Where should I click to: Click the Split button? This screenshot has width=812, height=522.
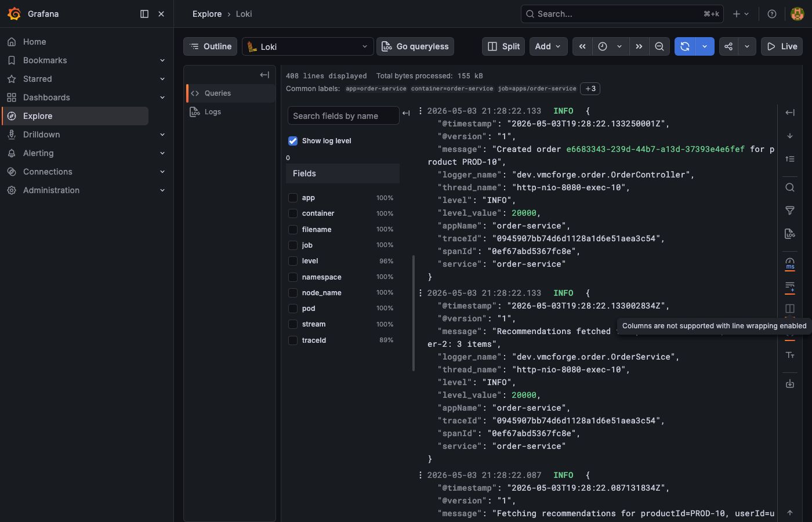point(503,46)
